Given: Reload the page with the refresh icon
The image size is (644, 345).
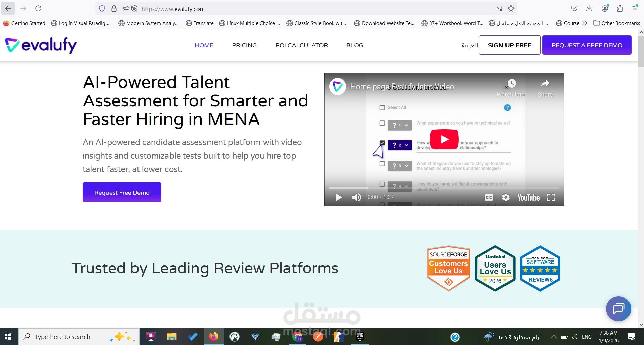Looking at the screenshot, I should 38,9.
